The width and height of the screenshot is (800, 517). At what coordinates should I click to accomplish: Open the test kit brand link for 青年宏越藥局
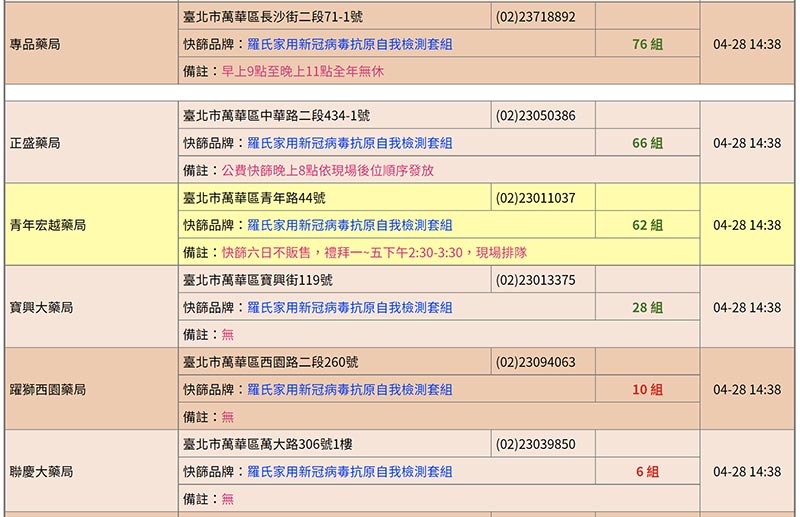click(x=349, y=226)
